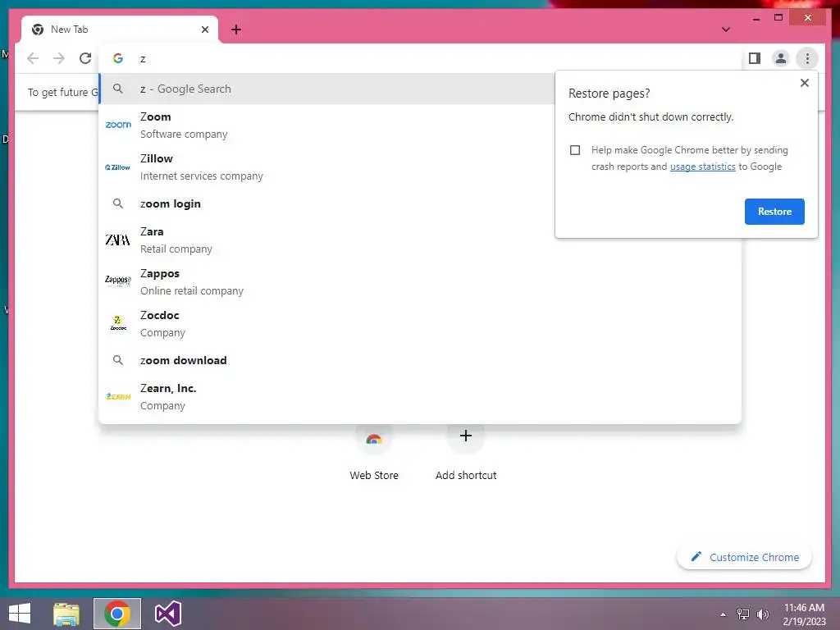The height and width of the screenshot is (630, 840).
Task: Open the Web Store shortcut
Action: pyautogui.click(x=374, y=453)
